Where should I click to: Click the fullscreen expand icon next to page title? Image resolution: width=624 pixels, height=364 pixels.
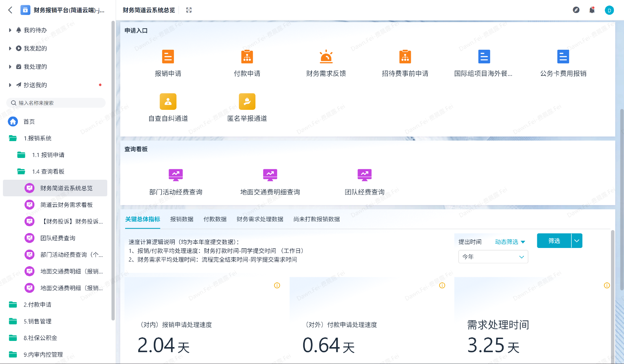(x=188, y=10)
